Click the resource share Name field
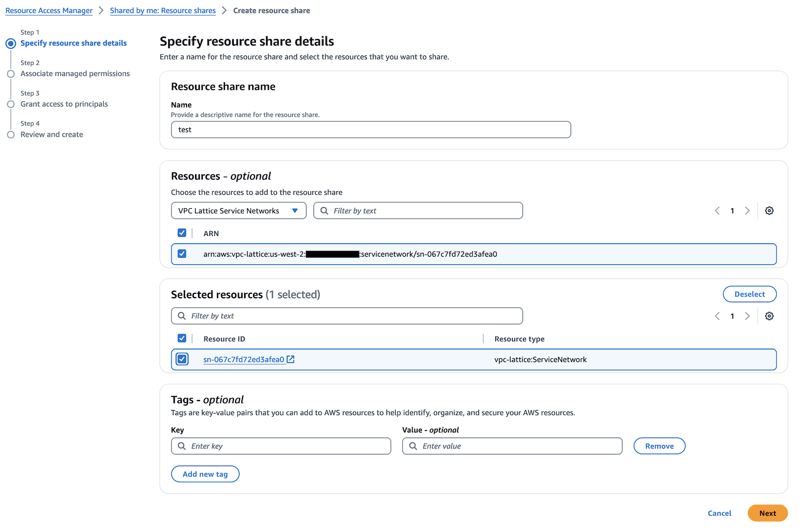The height and width of the screenshot is (532, 800). click(370, 130)
